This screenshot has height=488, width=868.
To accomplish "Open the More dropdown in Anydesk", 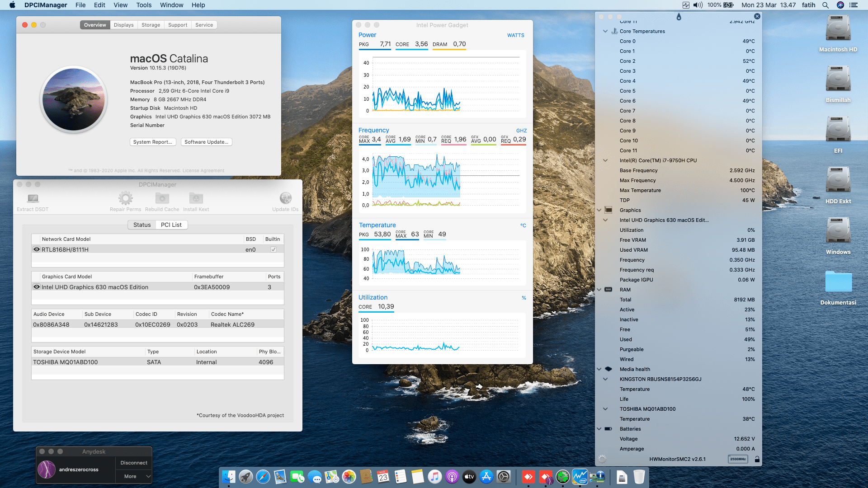I will (134, 476).
